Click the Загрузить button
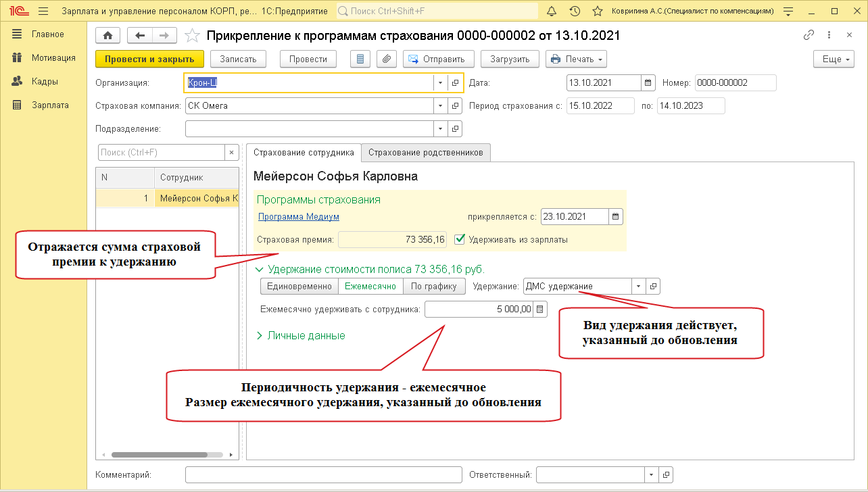Screen dimensions: 868x492 click(x=510, y=59)
